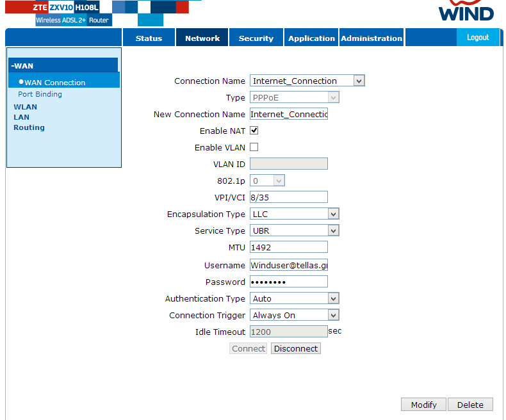Click the Password input field
This screenshot has width=506, height=420.
click(289, 282)
